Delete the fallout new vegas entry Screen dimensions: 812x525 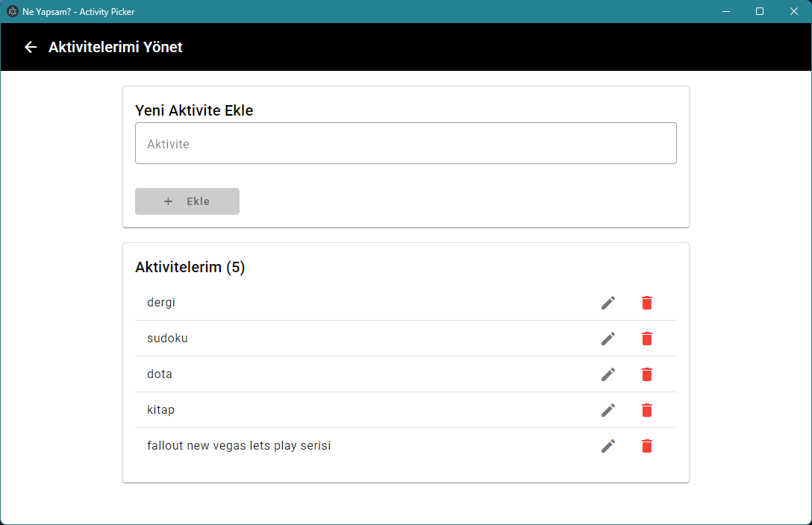[x=647, y=446]
